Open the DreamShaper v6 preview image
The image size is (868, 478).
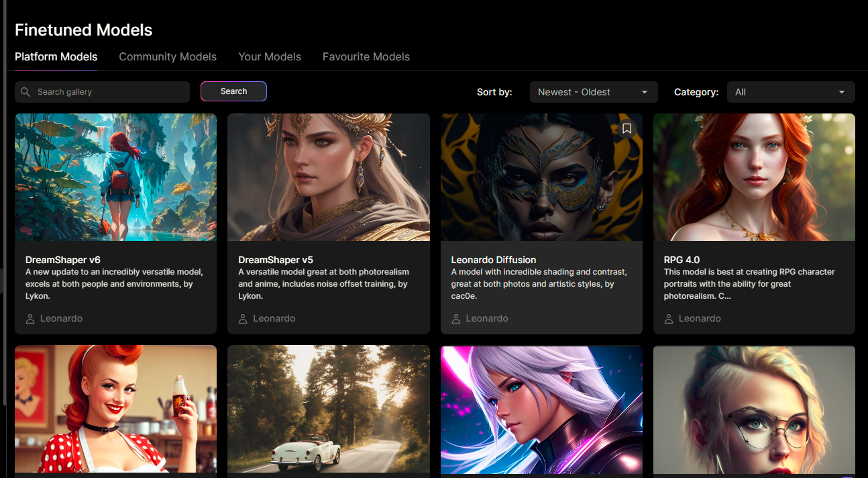pyautogui.click(x=115, y=177)
